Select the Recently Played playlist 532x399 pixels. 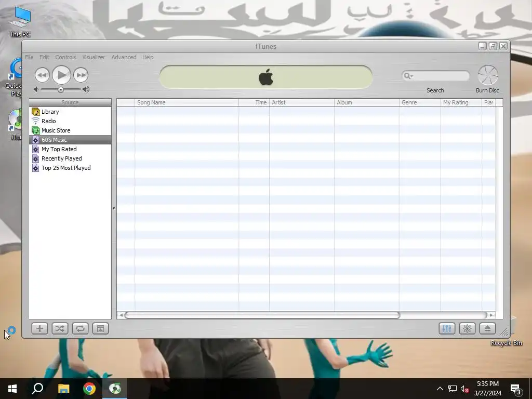coord(70,158)
